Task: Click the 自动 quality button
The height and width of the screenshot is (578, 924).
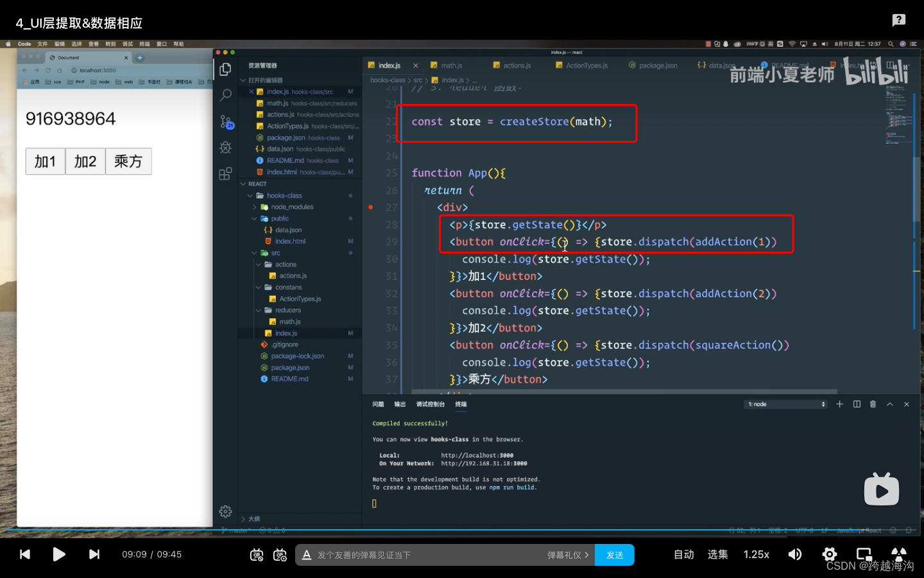Action: 683,554
